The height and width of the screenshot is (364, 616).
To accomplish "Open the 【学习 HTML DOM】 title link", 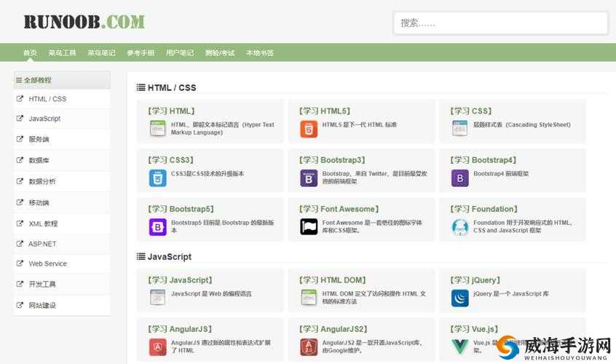I will (x=332, y=280).
